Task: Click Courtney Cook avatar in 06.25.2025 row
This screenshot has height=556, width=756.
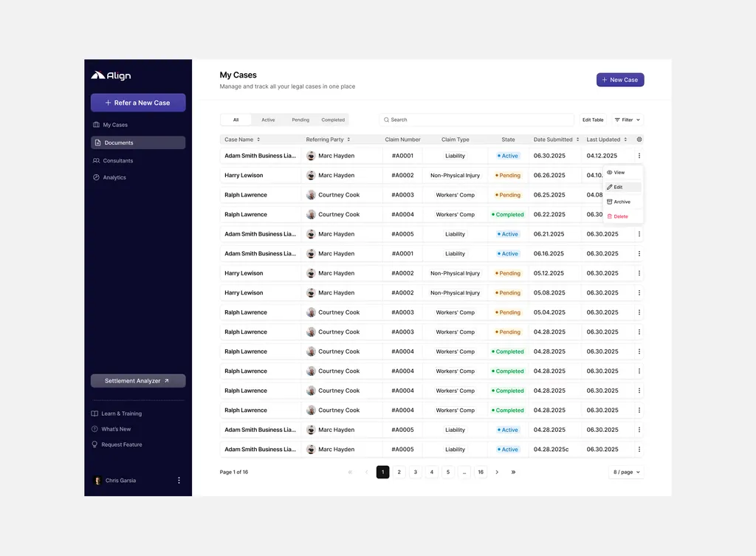Action: (311, 195)
